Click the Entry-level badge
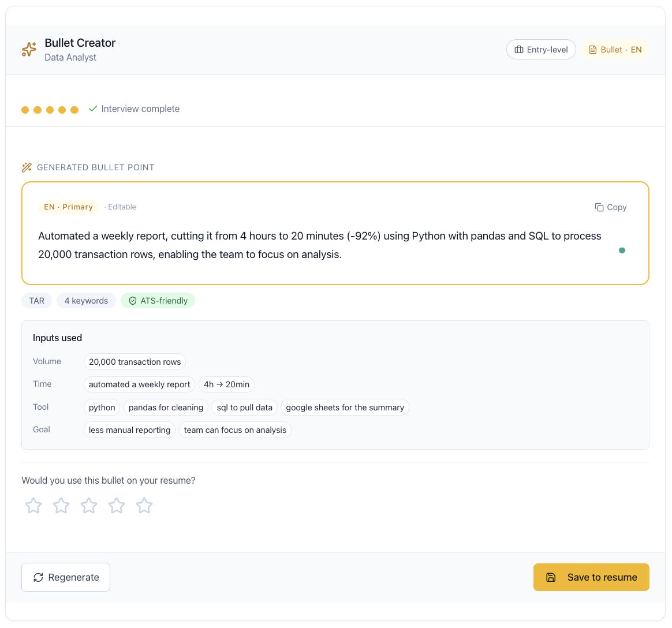Viewport: 672px width, 628px height. [541, 50]
